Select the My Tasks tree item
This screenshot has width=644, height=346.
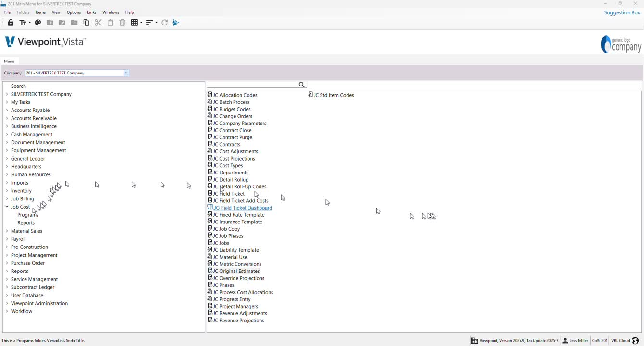tap(21, 102)
